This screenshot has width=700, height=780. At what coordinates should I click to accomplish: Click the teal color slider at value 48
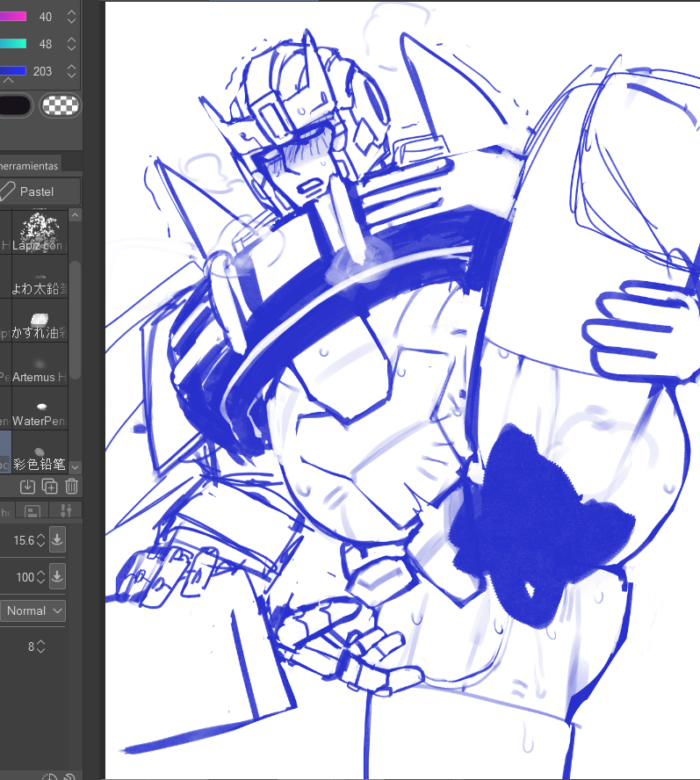(13, 44)
